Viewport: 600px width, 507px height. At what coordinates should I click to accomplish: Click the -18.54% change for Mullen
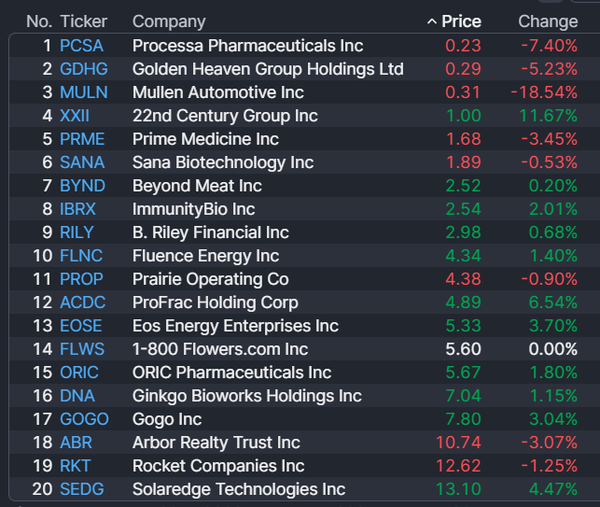[548, 92]
